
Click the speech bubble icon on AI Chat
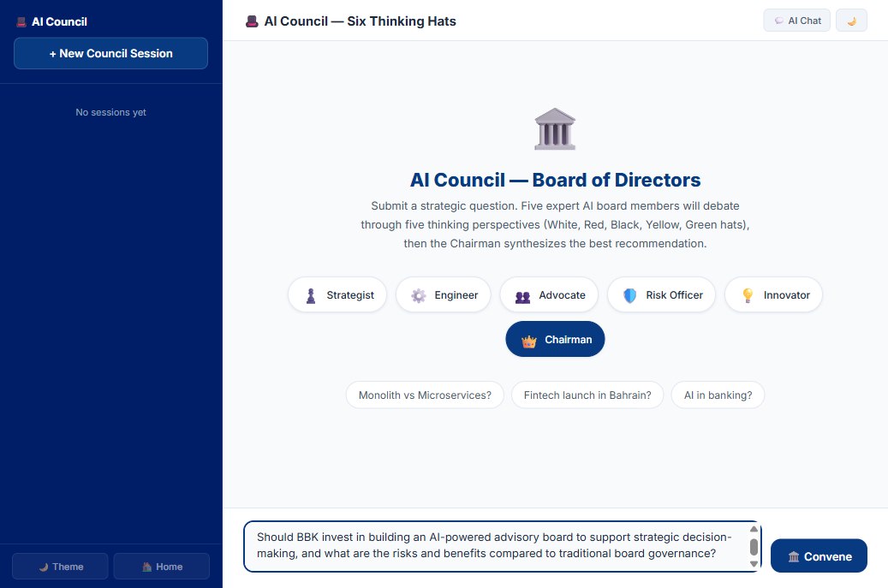(779, 21)
